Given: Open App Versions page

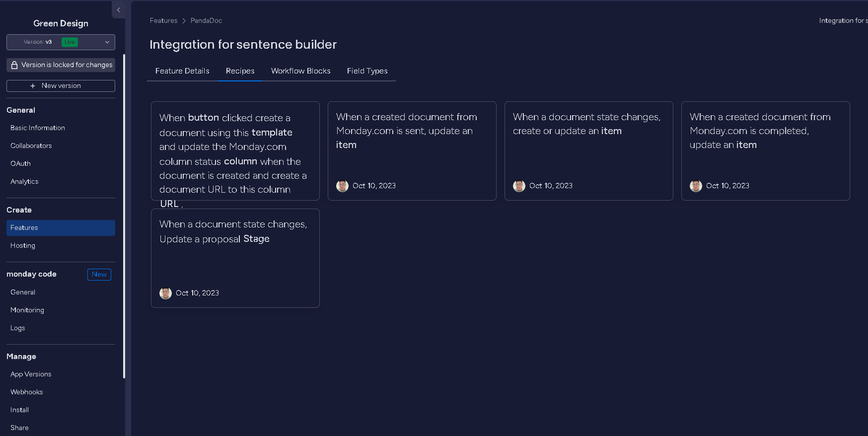Looking at the screenshot, I should (x=31, y=374).
